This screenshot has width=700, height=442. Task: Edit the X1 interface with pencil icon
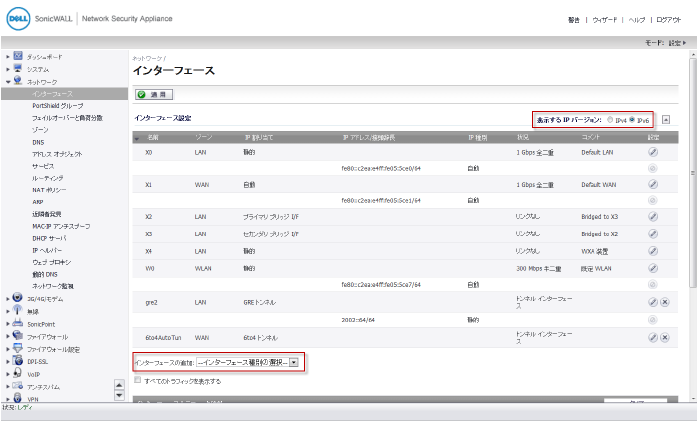tap(653, 184)
